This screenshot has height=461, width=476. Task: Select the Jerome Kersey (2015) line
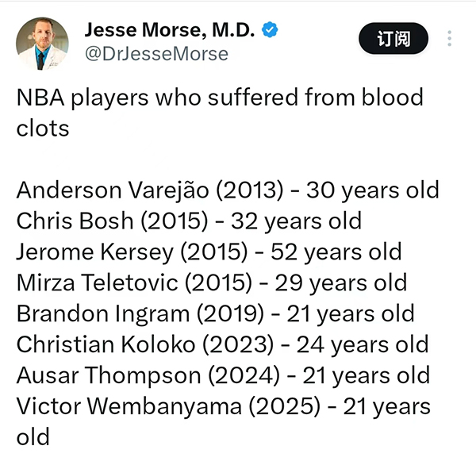pyautogui.click(x=209, y=252)
